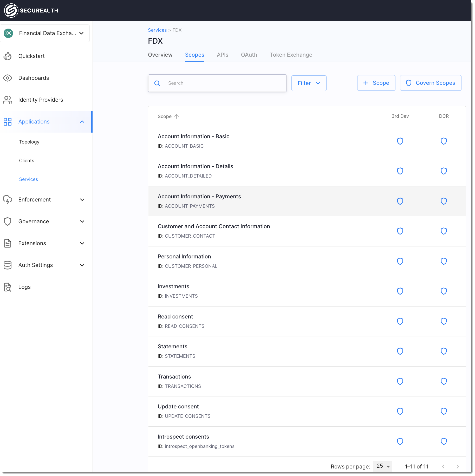Viewport: 475px width, 476px height.
Task: Click the Dashboards eye icon
Action: pyautogui.click(x=8, y=78)
